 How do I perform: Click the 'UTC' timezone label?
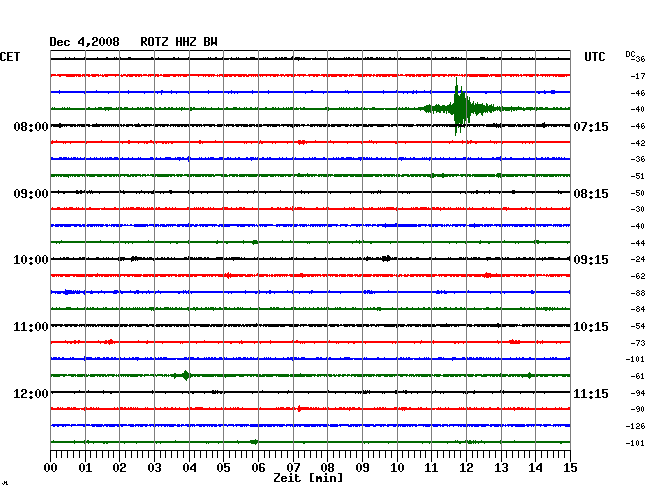click(594, 57)
